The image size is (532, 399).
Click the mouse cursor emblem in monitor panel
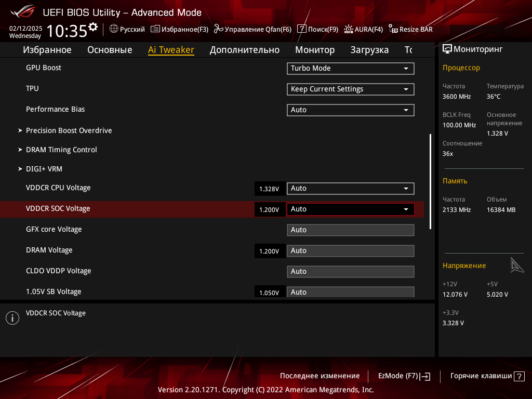[x=517, y=265]
